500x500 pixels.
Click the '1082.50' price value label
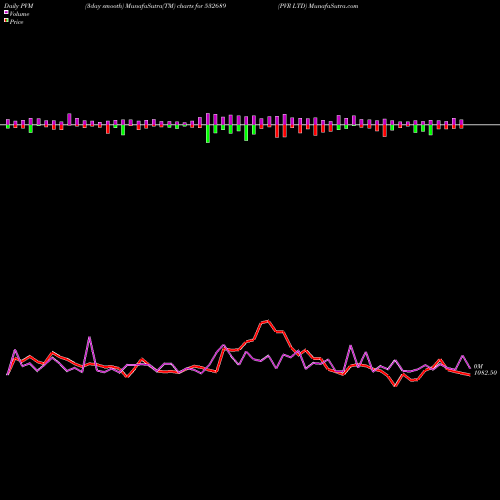click(x=486, y=373)
